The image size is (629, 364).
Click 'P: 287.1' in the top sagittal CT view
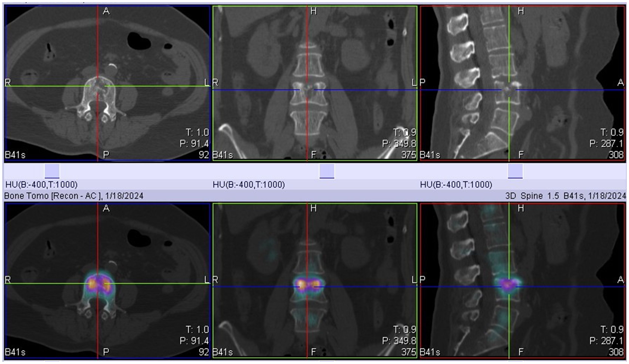tap(607, 144)
